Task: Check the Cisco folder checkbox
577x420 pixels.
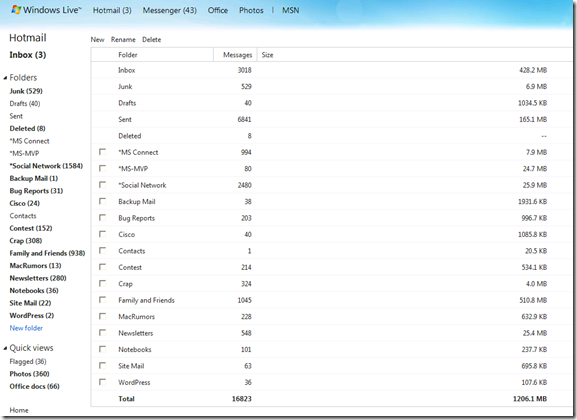Action: (102, 234)
